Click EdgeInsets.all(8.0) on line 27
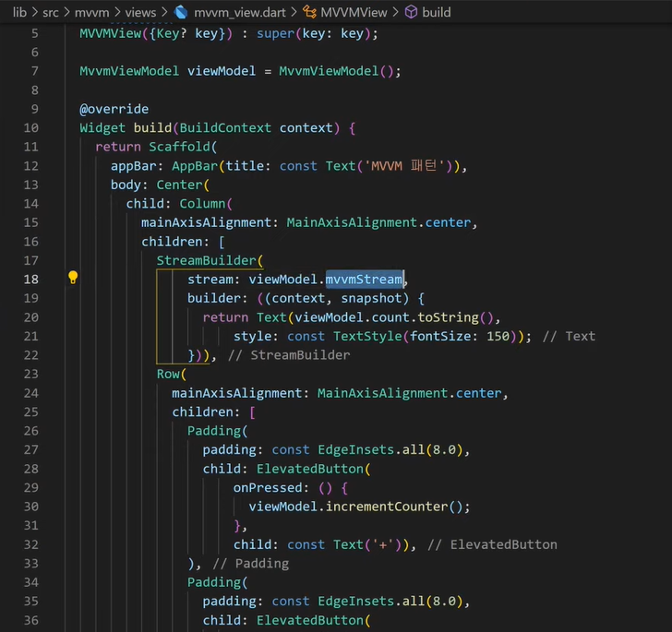The image size is (672, 632). (x=390, y=449)
